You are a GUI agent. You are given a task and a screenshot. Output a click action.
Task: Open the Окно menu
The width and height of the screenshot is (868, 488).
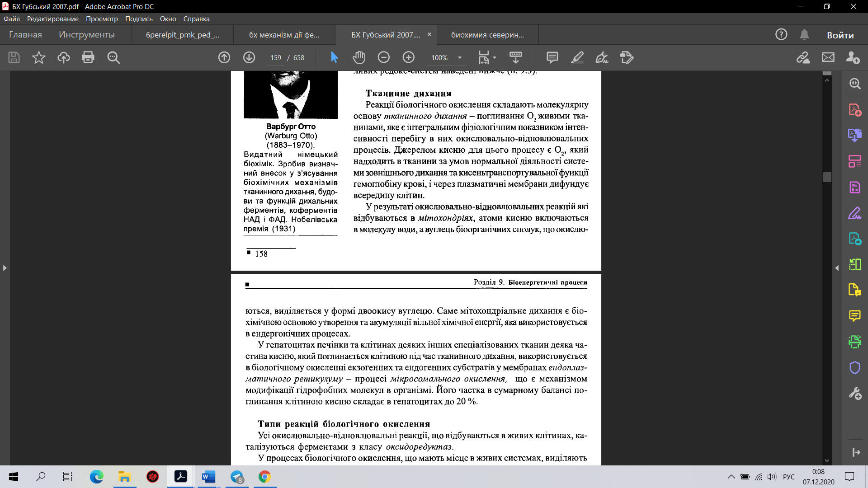pyautogui.click(x=168, y=19)
